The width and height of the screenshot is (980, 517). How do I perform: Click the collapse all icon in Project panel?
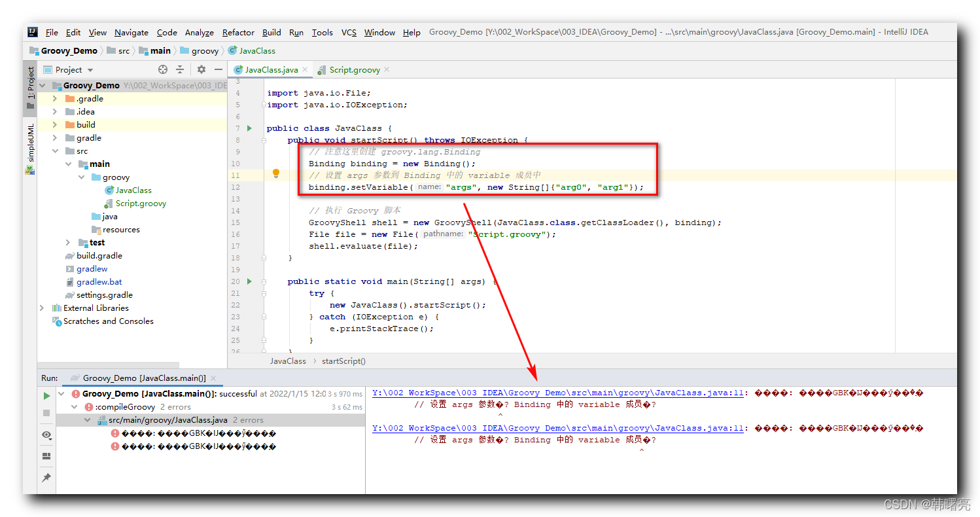coord(180,69)
